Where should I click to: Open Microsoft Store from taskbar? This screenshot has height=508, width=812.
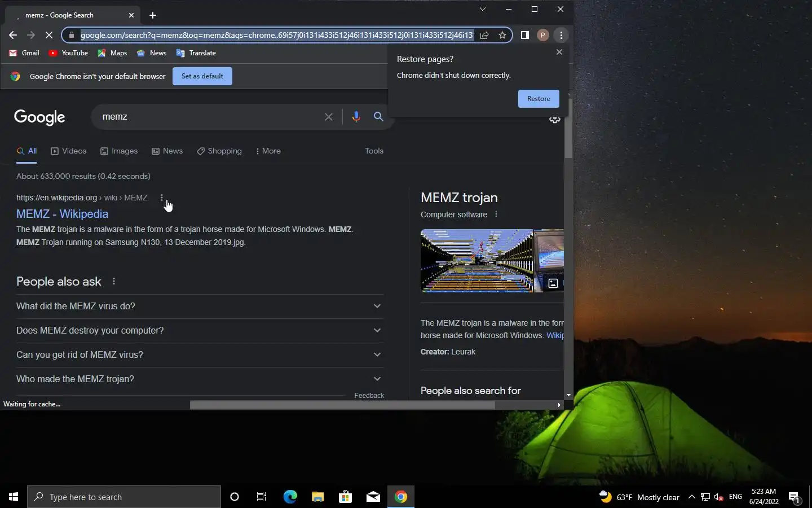pyautogui.click(x=345, y=497)
